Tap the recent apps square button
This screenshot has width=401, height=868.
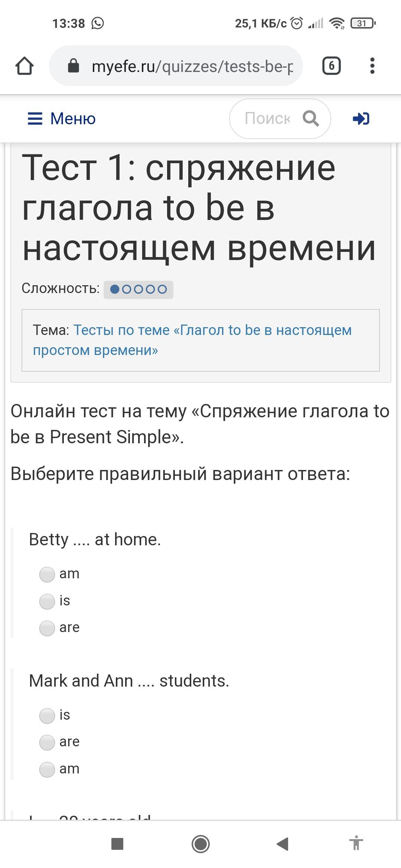pyautogui.click(x=117, y=844)
